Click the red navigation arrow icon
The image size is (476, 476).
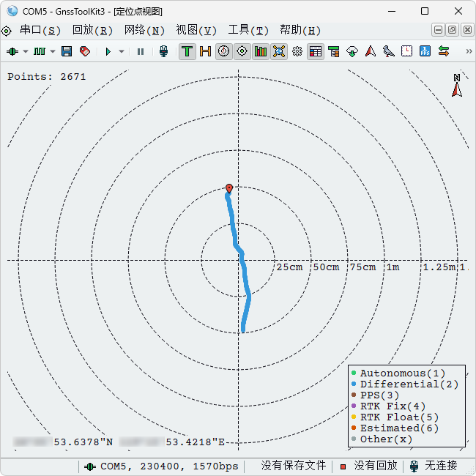point(371,51)
